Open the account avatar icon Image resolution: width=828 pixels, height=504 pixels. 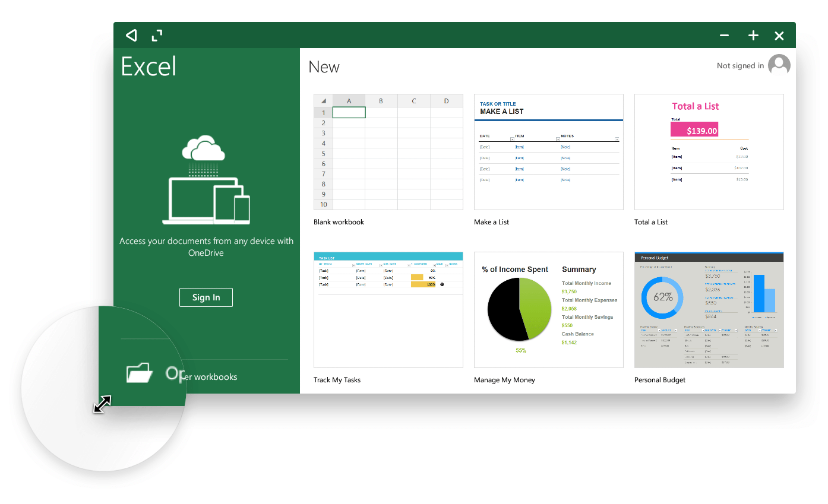(779, 65)
